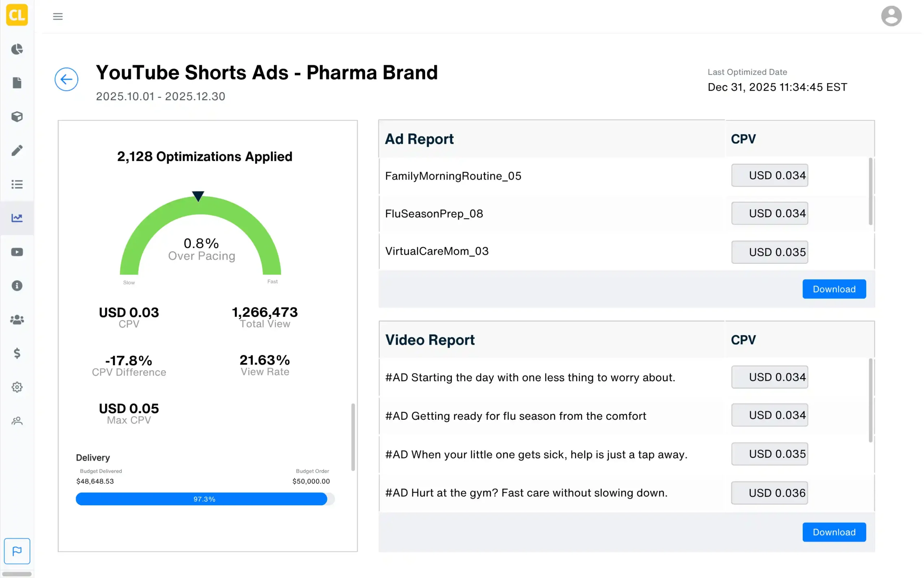The width and height of the screenshot is (924, 578).
Task: Open the bulleted list sidebar icon
Action: point(17,184)
